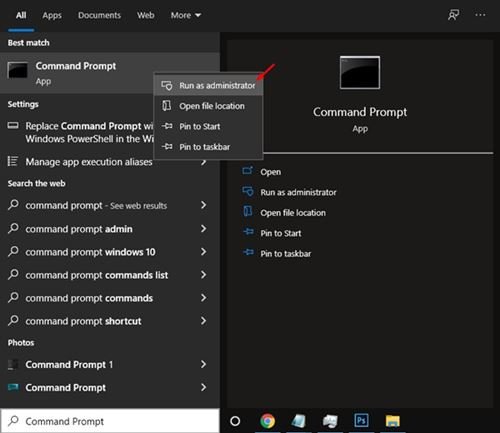Image resolution: width=500 pixels, height=433 pixels.
Task: Click the search box containing Command Prompt
Action: (110, 421)
